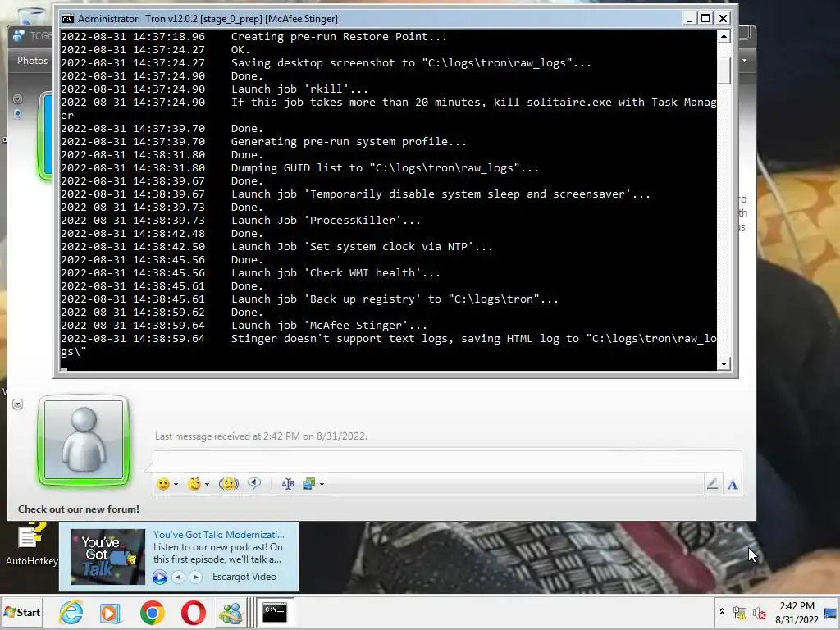This screenshot has height=630, width=840.
Task: Click 'Check out our new forum!' text
Action: pyautogui.click(x=79, y=509)
